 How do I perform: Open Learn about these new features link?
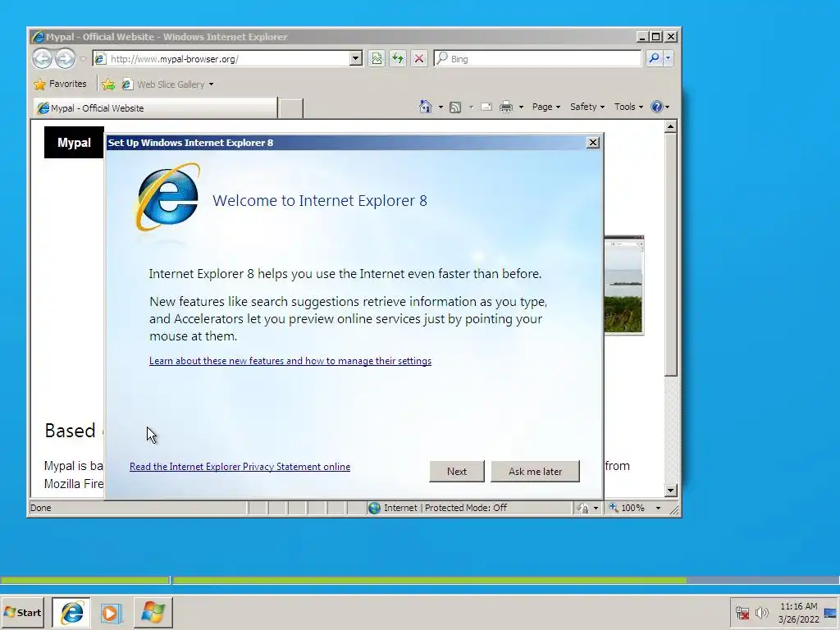(x=290, y=361)
